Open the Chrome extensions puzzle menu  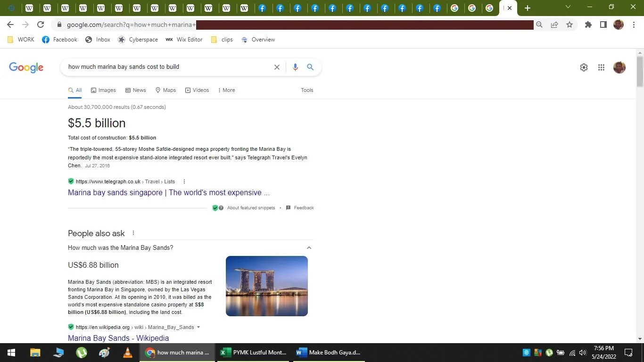[588, 25]
